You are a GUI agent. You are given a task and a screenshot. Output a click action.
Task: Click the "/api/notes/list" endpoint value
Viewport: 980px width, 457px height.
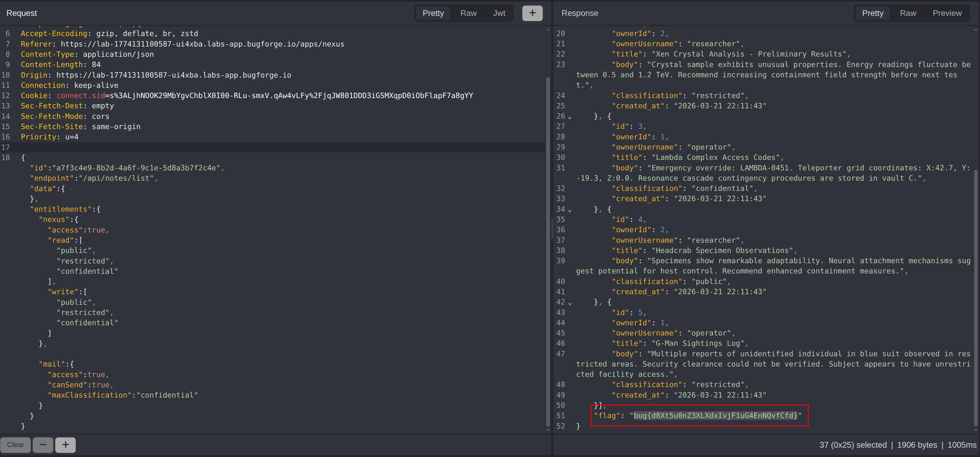(x=116, y=178)
